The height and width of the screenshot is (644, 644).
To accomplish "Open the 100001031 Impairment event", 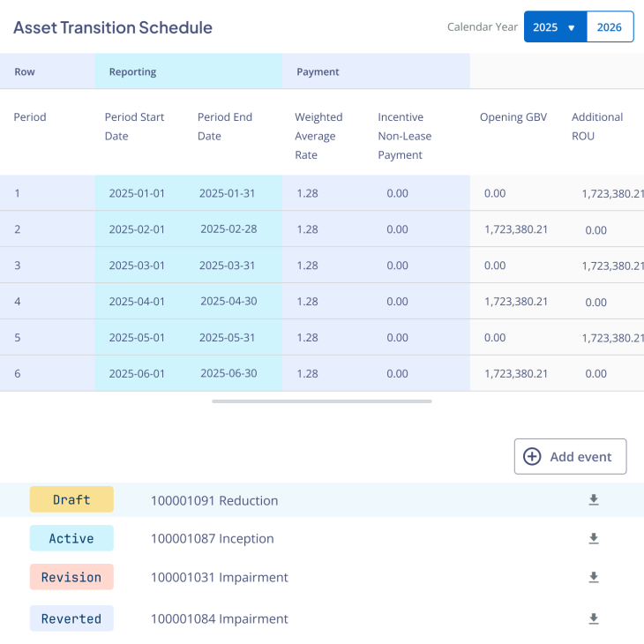I will pyautogui.click(x=220, y=577).
